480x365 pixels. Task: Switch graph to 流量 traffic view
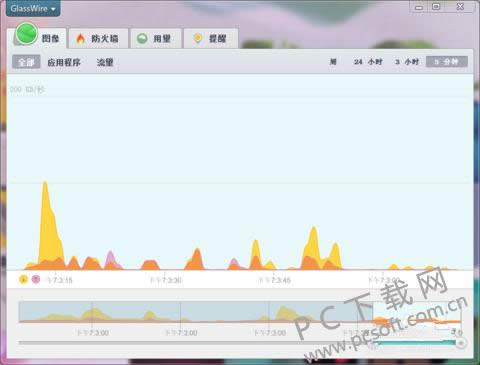tap(105, 62)
